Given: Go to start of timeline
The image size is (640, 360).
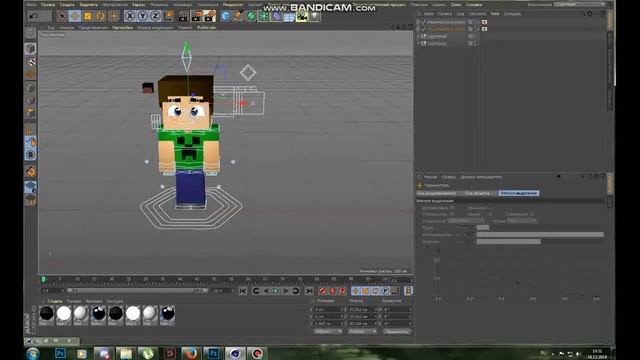Looking at the screenshot, I should [x=243, y=291].
